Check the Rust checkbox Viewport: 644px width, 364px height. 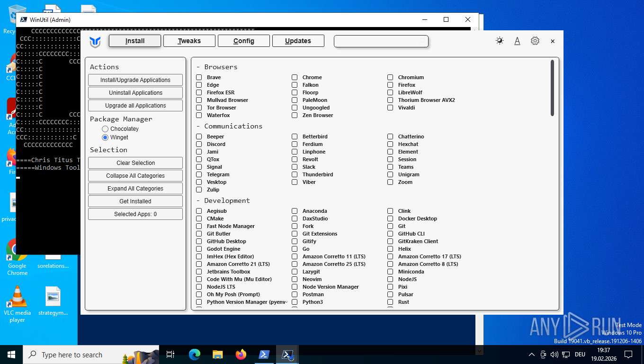coord(390,302)
